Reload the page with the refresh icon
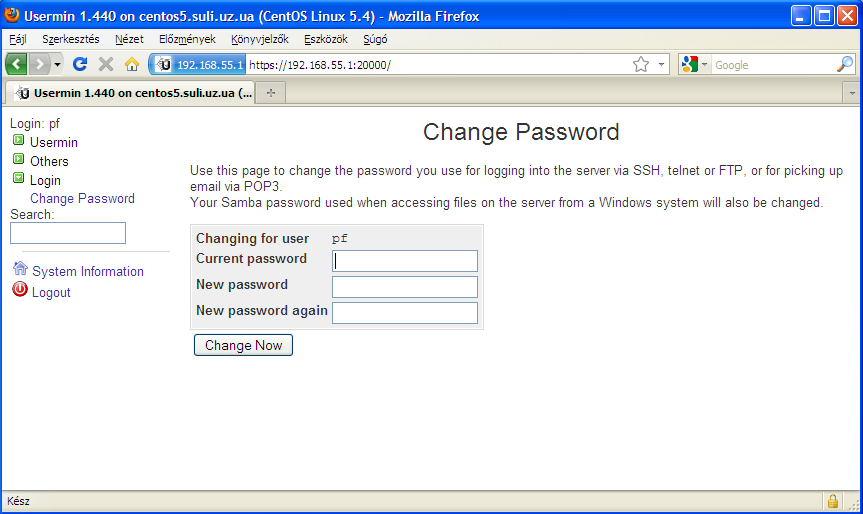 [81, 64]
